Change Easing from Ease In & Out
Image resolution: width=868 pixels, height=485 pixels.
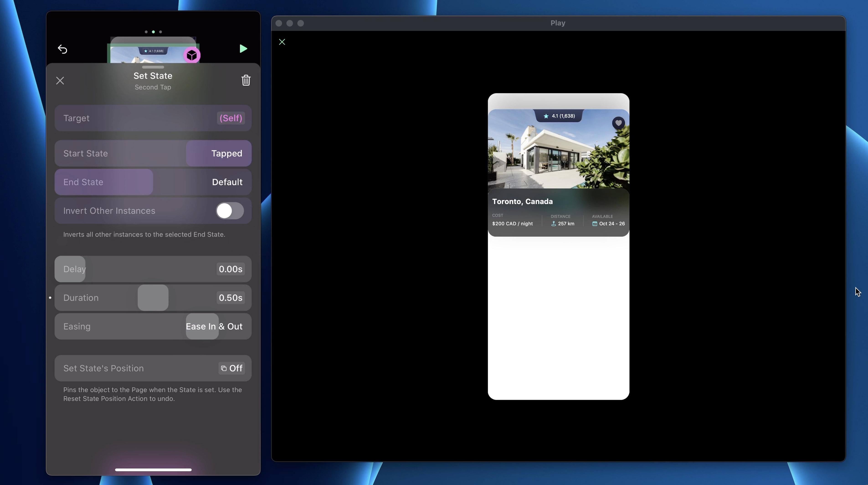pos(214,326)
